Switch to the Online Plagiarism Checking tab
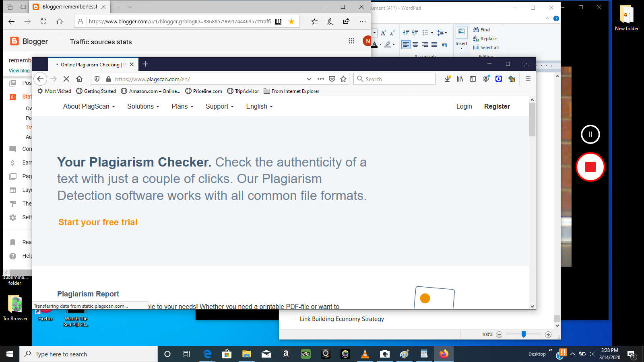644x362 pixels. coord(93,64)
